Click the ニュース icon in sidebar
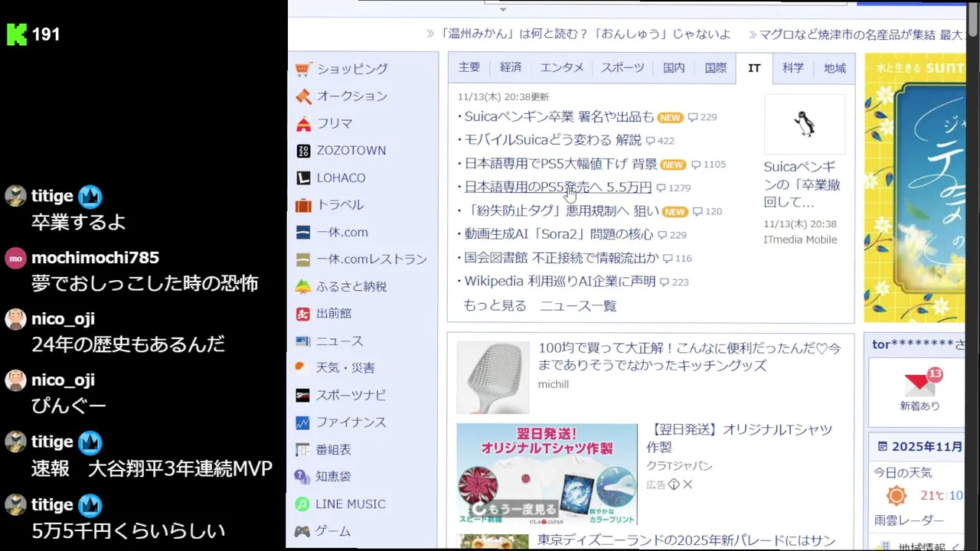This screenshot has height=551, width=980. click(x=302, y=341)
